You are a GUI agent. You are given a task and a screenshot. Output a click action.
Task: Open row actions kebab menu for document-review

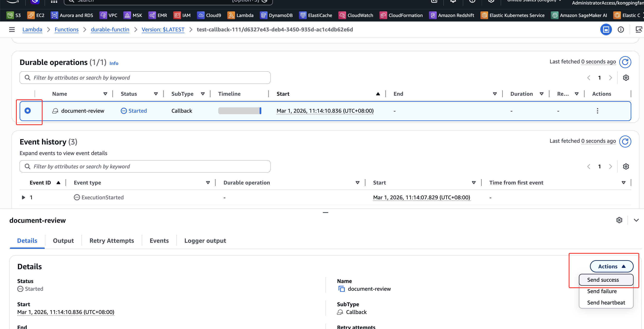pos(597,111)
